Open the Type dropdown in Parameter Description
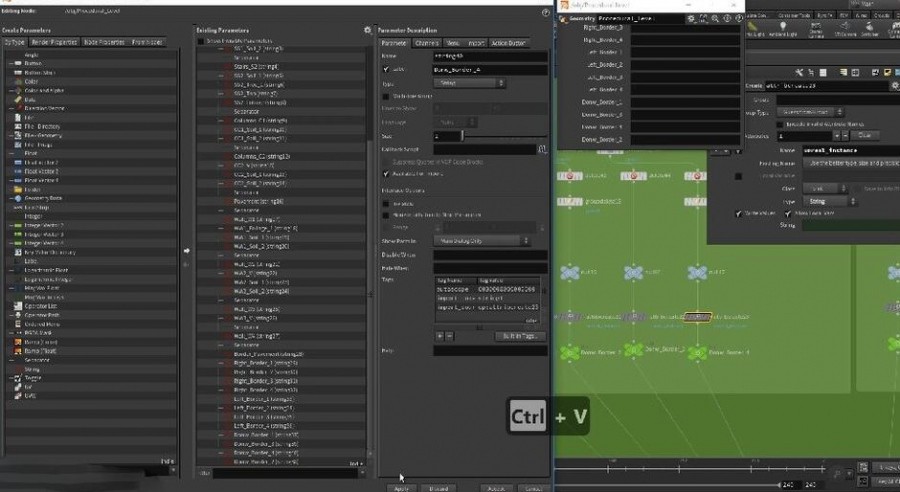900x492 pixels. click(x=469, y=83)
